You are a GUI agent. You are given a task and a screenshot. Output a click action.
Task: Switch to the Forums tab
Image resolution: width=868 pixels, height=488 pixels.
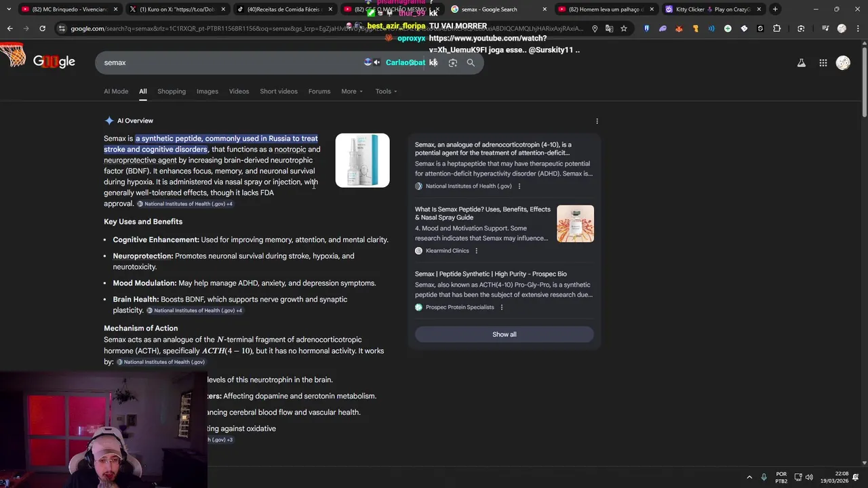coord(319,91)
